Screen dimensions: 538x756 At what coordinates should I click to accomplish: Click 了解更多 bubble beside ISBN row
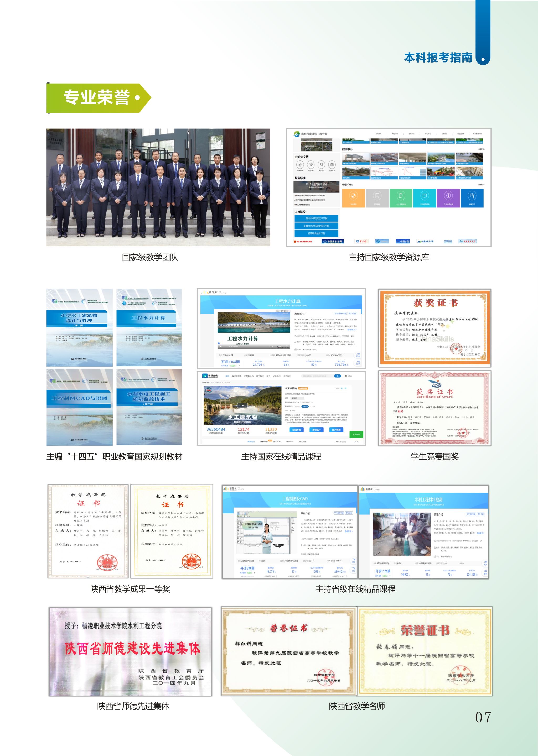pyautogui.click(x=358, y=355)
